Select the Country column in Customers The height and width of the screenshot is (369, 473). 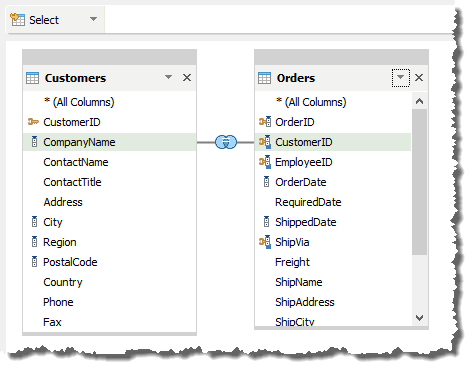point(63,282)
